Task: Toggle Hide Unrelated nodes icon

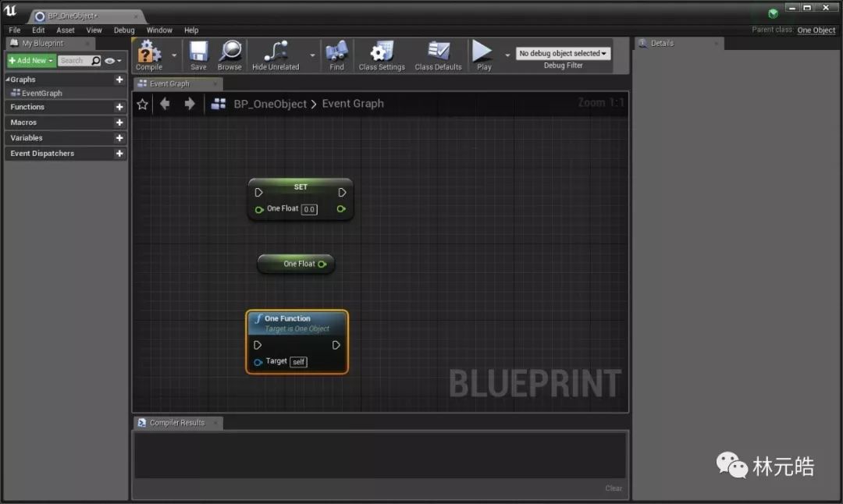Action: (275, 53)
